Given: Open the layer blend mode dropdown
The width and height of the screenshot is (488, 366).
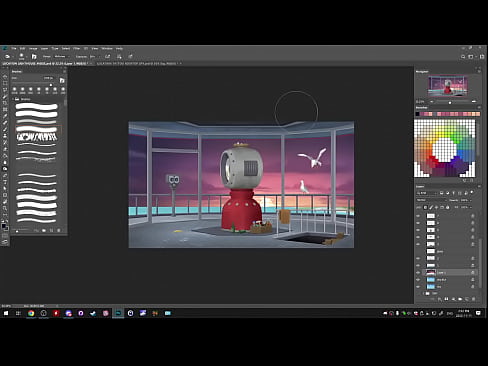Looking at the screenshot, I should point(431,200).
